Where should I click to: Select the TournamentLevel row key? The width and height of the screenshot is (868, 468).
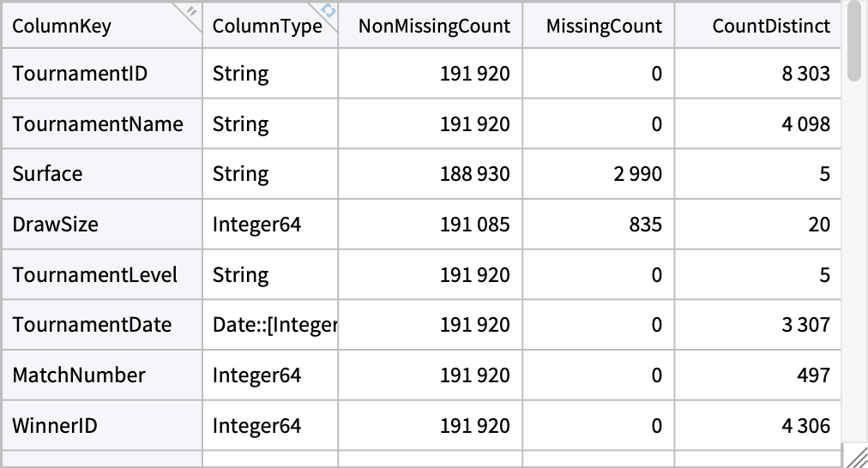95,275
